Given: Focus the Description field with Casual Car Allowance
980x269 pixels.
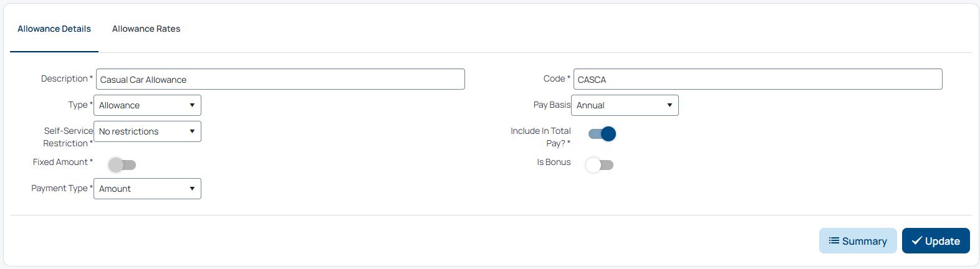Looking at the screenshot, I should tap(281, 79).
